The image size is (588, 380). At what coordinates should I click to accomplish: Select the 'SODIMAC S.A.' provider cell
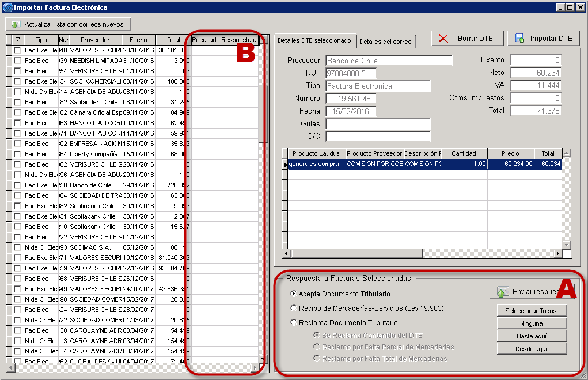(x=95, y=247)
